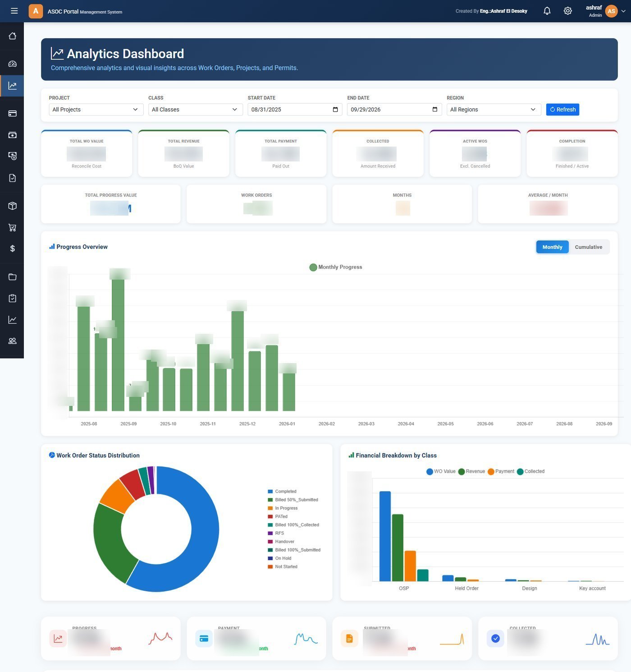631x672 pixels.
Task: Open the notifications bell
Action: point(547,11)
